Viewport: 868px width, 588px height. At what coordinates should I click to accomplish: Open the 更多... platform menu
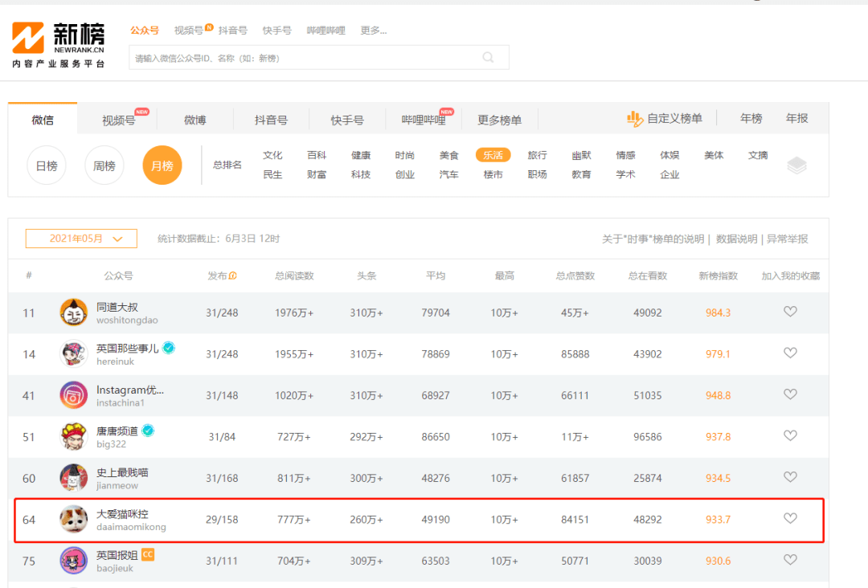click(x=374, y=31)
